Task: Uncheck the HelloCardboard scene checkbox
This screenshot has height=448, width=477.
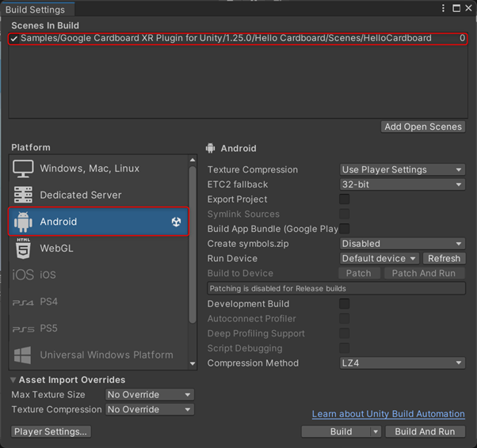Action: click(x=13, y=39)
